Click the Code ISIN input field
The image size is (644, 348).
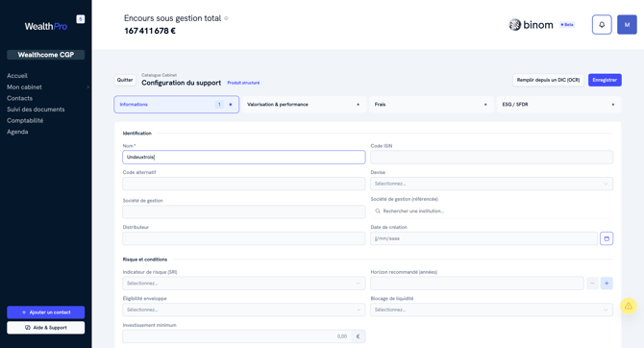point(491,157)
